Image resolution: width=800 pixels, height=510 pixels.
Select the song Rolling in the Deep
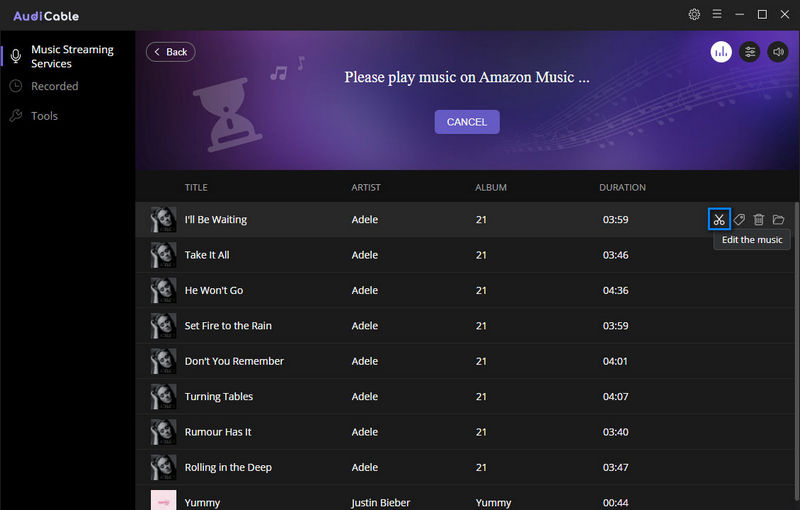[228, 467]
